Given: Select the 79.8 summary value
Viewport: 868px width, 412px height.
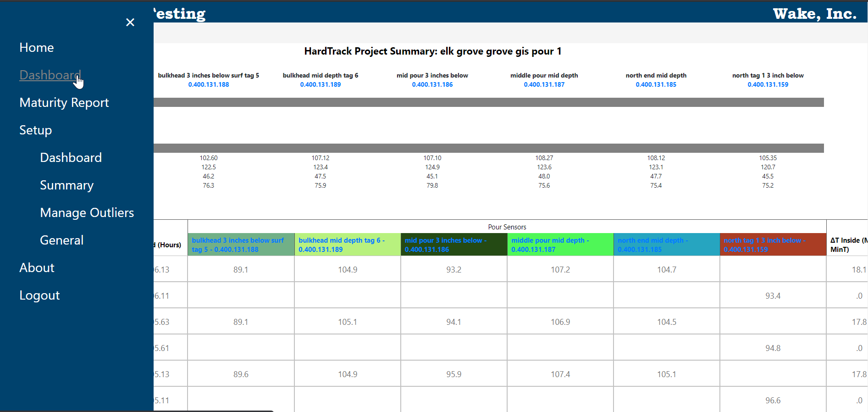Looking at the screenshot, I should 432,185.
